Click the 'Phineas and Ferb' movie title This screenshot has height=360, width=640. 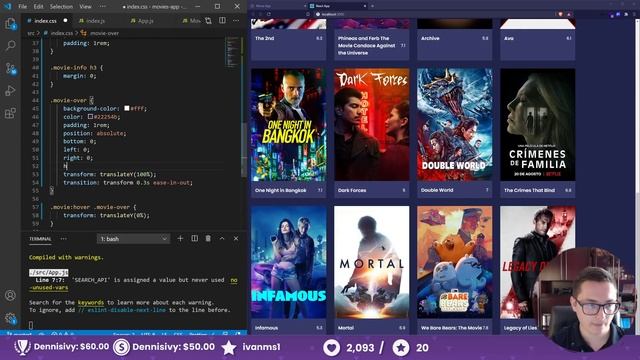pyautogui.click(x=367, y=45)
